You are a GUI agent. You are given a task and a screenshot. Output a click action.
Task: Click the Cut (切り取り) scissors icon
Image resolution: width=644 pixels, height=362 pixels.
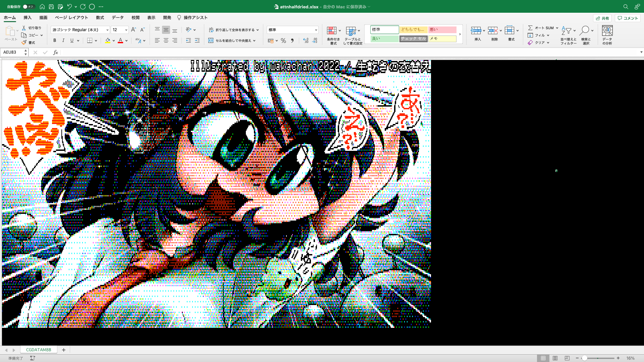[24, 28]
